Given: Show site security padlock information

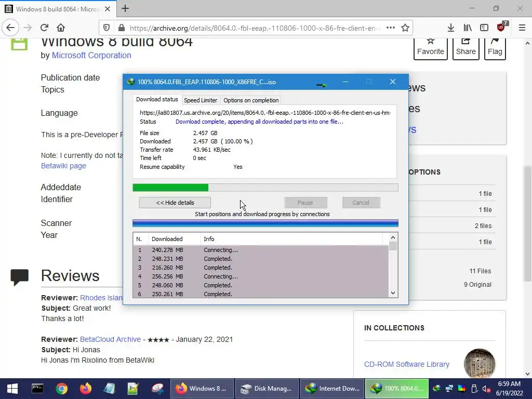Looking at the screenshot, I should click(121, 28).
